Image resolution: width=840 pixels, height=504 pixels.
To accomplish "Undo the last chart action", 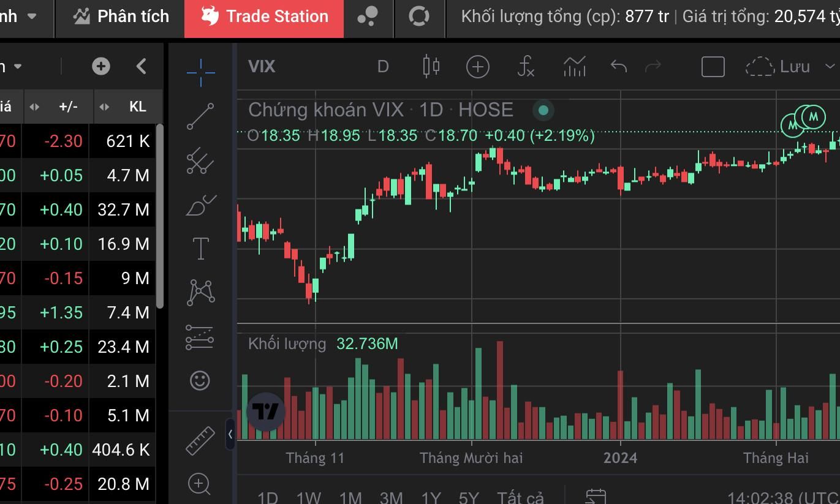I will [x=619, y=66].
